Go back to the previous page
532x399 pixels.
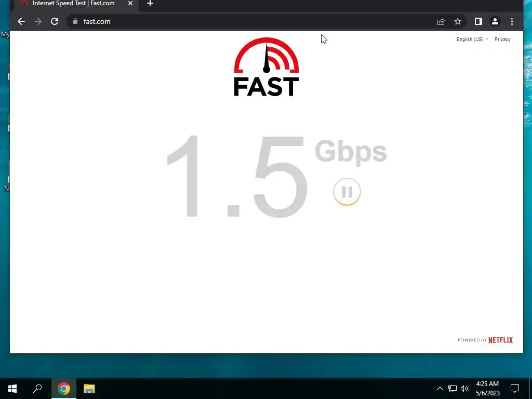pos(21,21)
